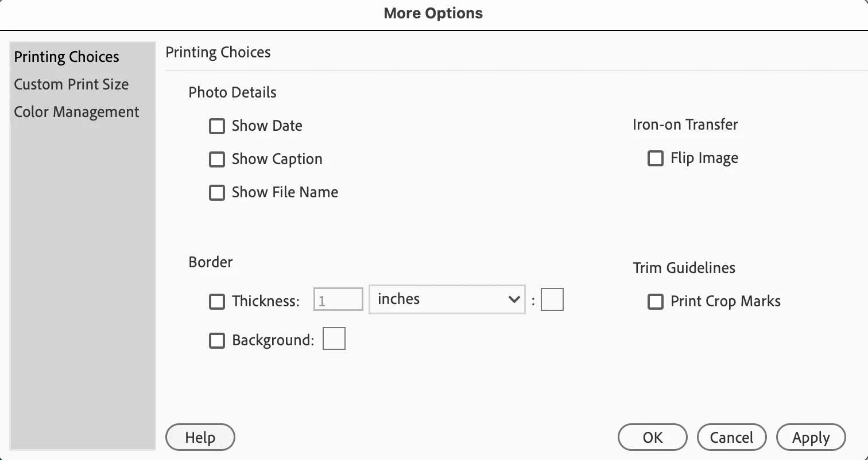Turn on the border Thickness checkbox

[x=216, y=302]
